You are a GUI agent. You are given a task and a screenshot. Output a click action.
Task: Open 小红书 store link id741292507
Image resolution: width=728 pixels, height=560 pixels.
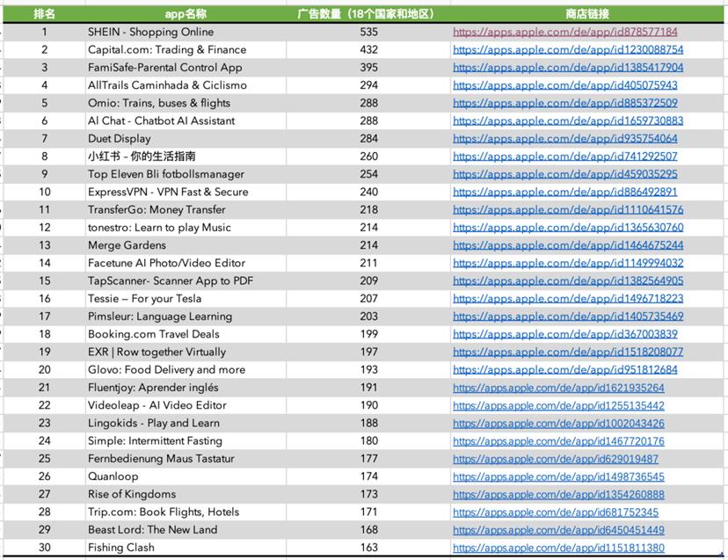tap(565, 156)
